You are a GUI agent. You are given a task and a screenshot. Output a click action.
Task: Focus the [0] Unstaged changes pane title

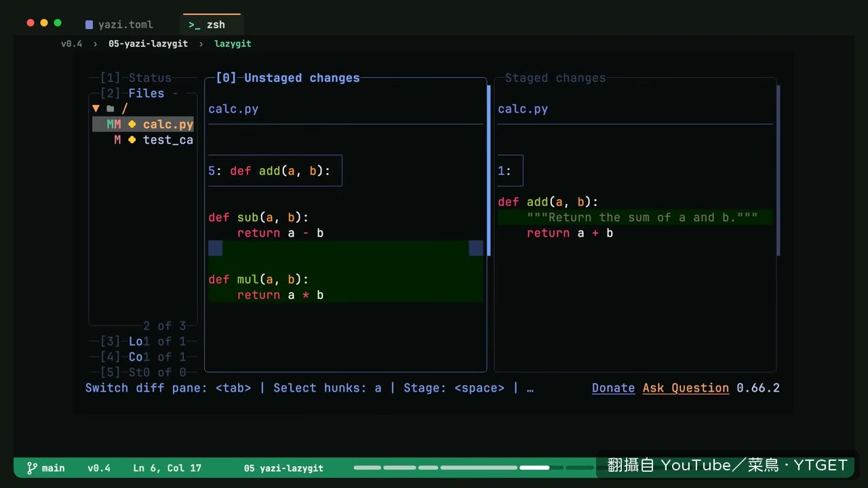tap(288, 78)
